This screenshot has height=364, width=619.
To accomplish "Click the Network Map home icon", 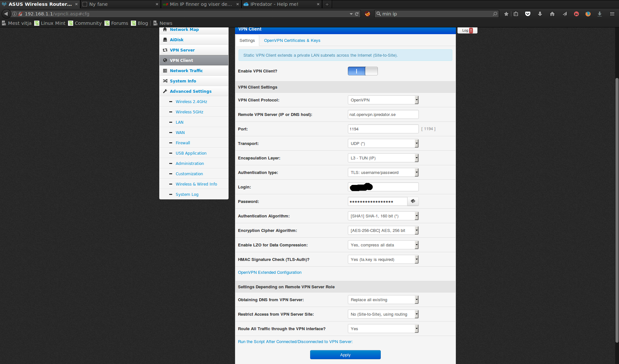I will click(x=165, y=29).
